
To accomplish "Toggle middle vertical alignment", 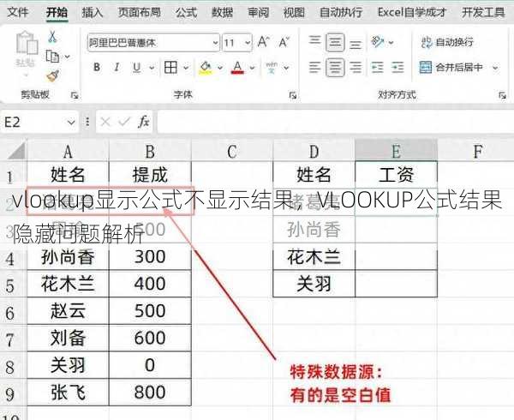I will click(335, 42).
